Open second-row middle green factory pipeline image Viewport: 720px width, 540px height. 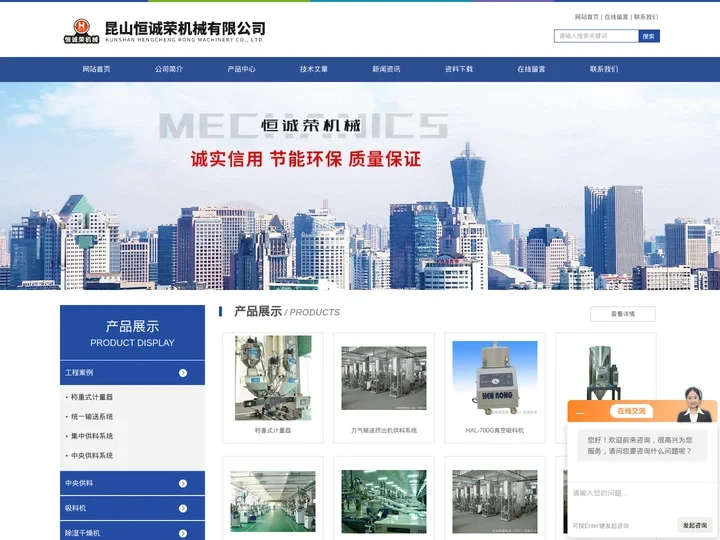pos(384,501)
